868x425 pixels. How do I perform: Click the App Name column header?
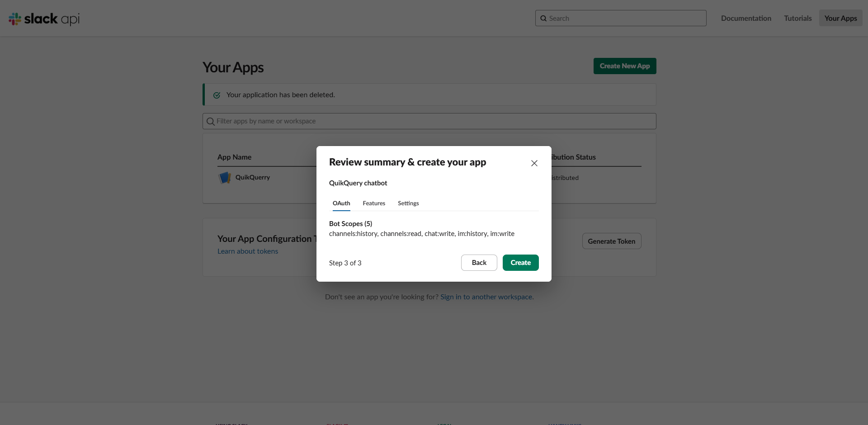tap(234, 157)
